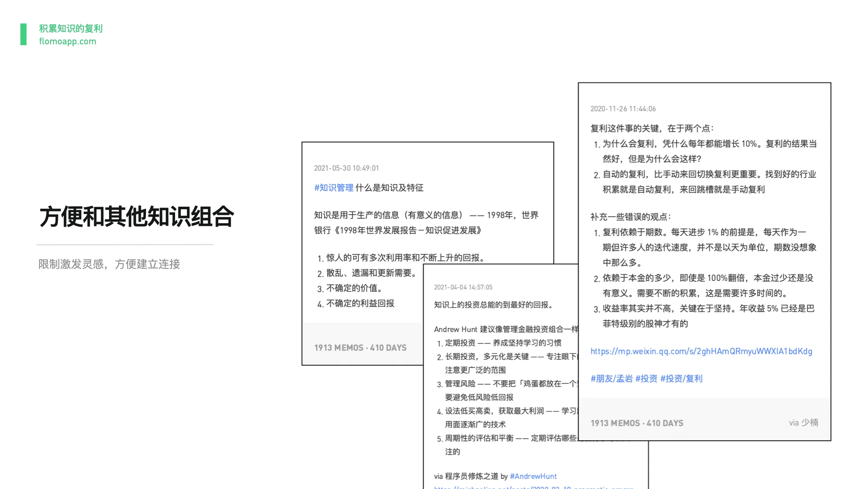Open the #知识管理 hashtag link
The width and height of the screenshot is (868, 489).
tap(334, 188)
